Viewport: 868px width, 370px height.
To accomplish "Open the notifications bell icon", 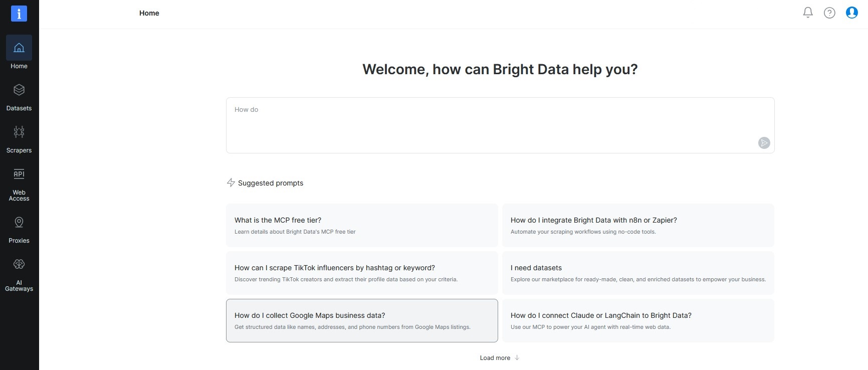I will [808, 13].
